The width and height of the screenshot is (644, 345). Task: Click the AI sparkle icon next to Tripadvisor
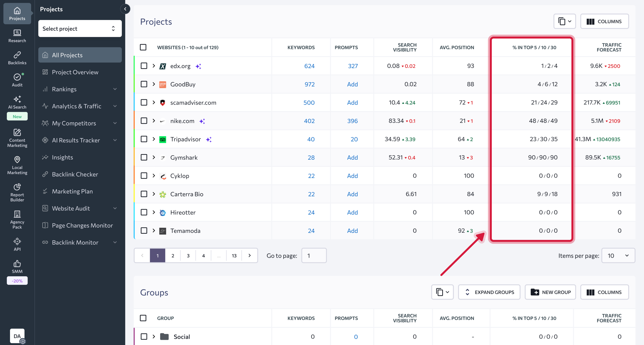click(x=209, y=140)
